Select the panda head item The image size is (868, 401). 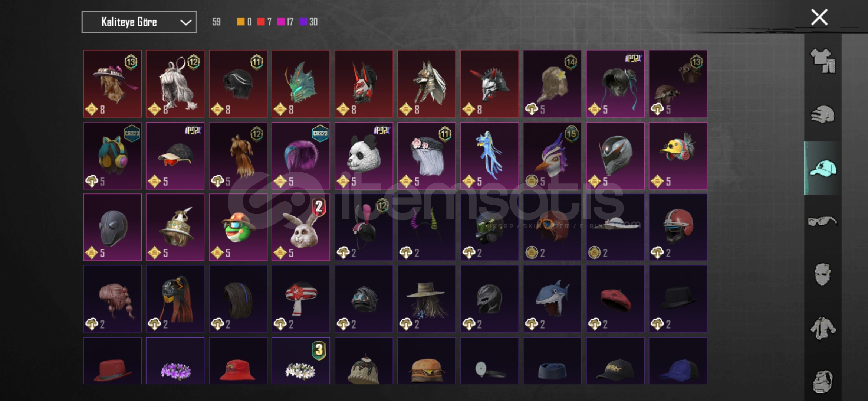(x=364, y=156)
